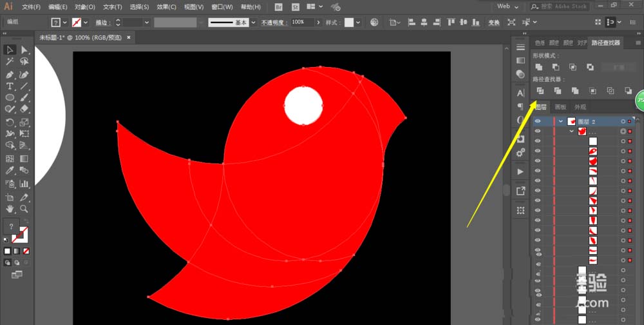Collapse the 图层 2 layer tree
The height and width of the screenshot is (325, 644).
[x=561, y=121]
